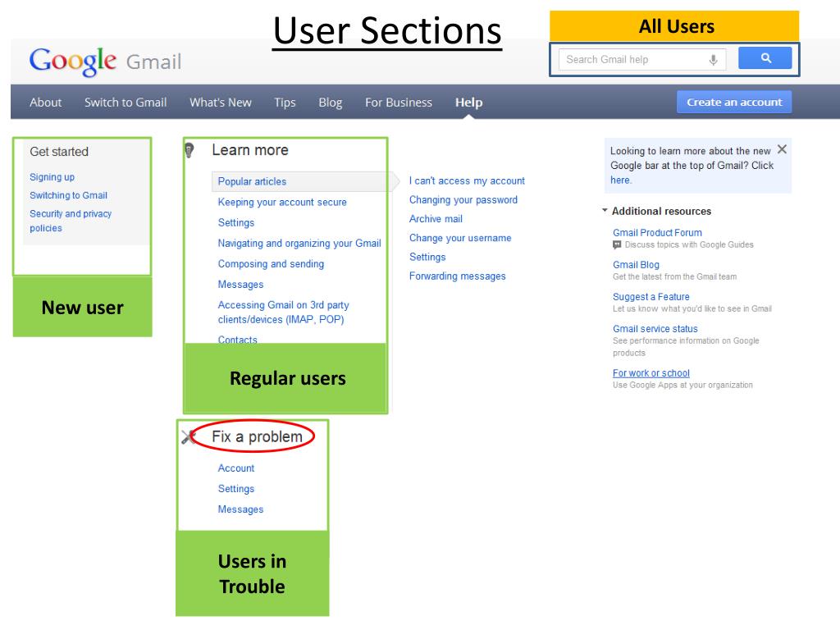
Task: Click 'Discuss topics with Google Guides' text
Action: tap(689, 244)
